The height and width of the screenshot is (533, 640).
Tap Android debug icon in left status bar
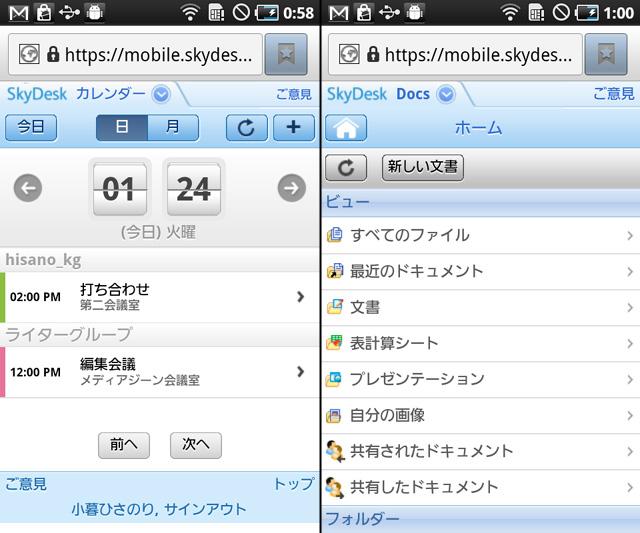click(94, 13)
